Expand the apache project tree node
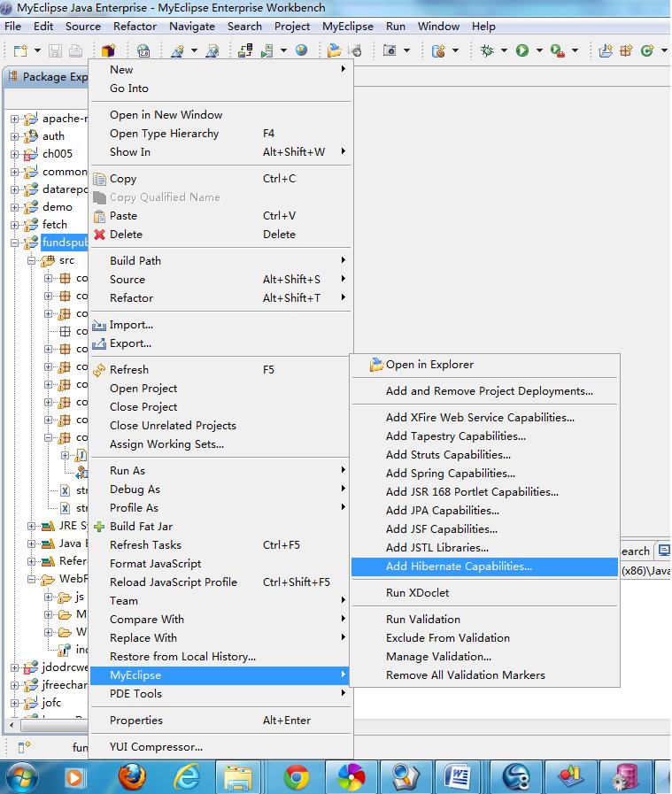The image size is (672, 794). pyautogui.click(x=14, y=119)
